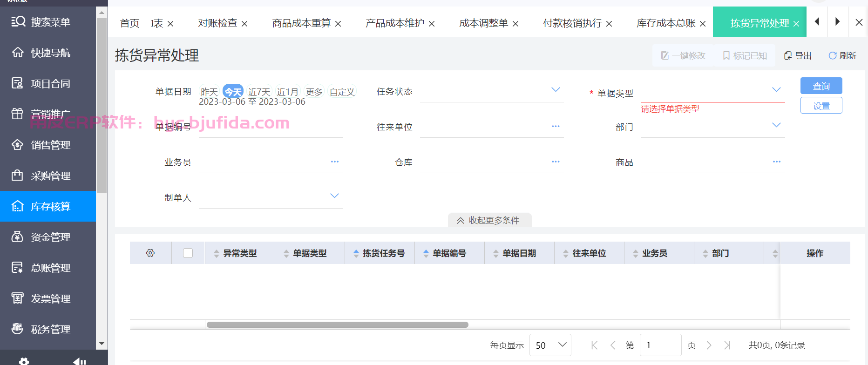Image resolution: width=868 pixels, height=365 pixels.
Task: Open 业务员 lookup ellipsis icon
Action: [335, 162]
